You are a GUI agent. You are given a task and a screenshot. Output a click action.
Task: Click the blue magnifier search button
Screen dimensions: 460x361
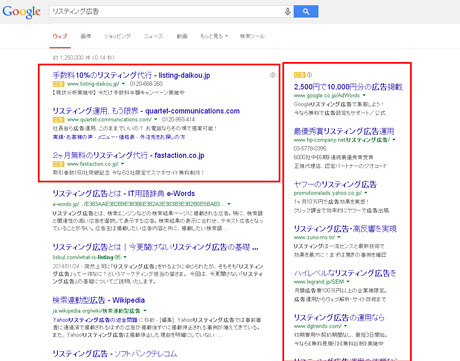306,12
